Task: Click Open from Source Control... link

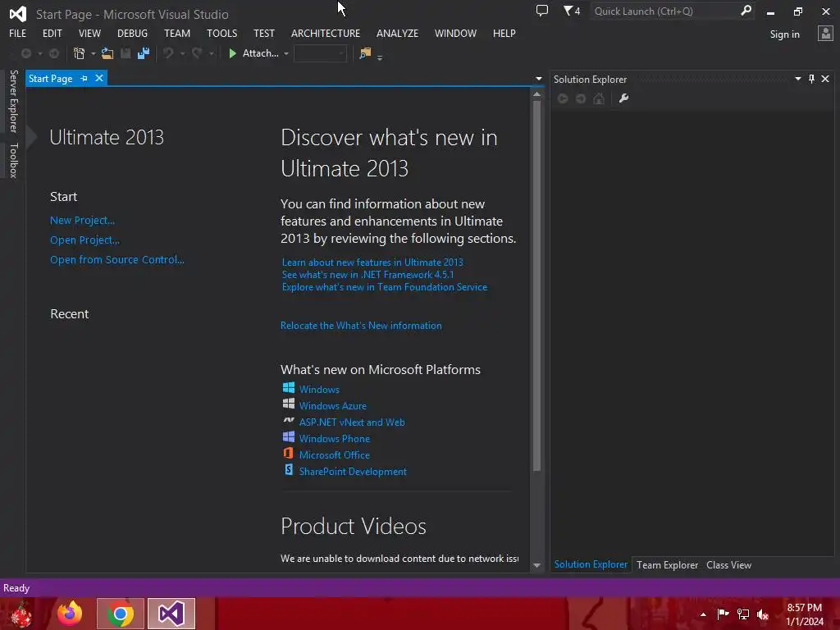Action: (117, 260)
